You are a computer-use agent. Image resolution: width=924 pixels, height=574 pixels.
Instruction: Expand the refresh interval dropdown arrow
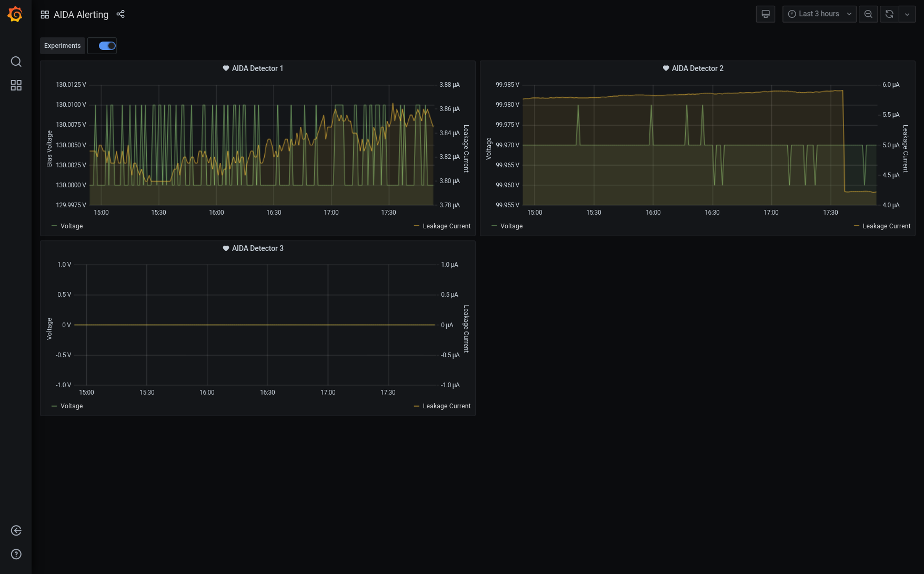[907, 14]
